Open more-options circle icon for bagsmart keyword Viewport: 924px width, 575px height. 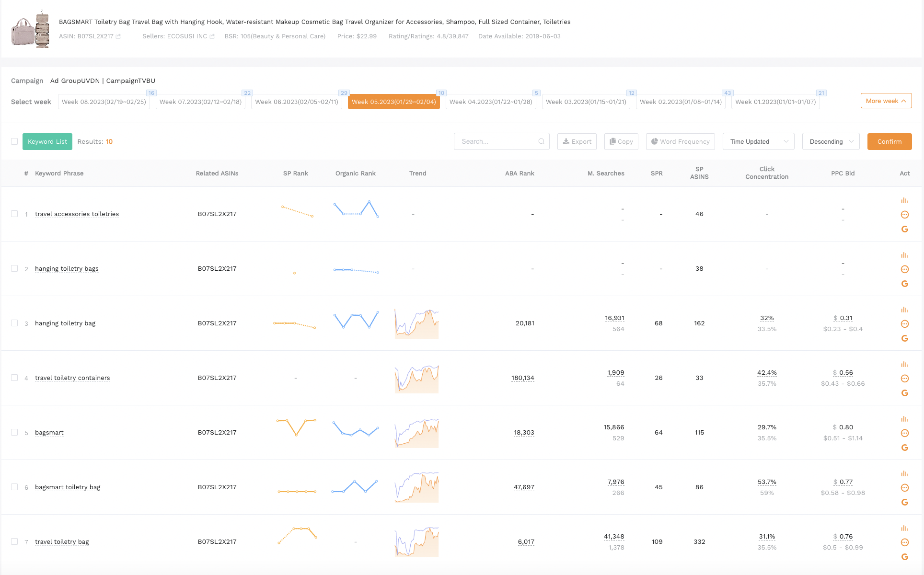(x=905, y=433)
